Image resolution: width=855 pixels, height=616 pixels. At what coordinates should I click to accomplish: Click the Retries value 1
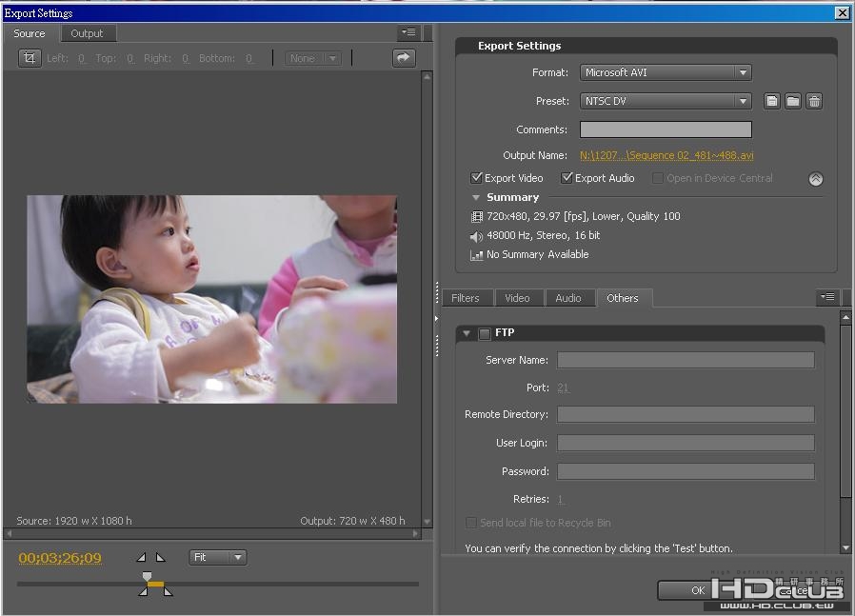pos(560,499)
